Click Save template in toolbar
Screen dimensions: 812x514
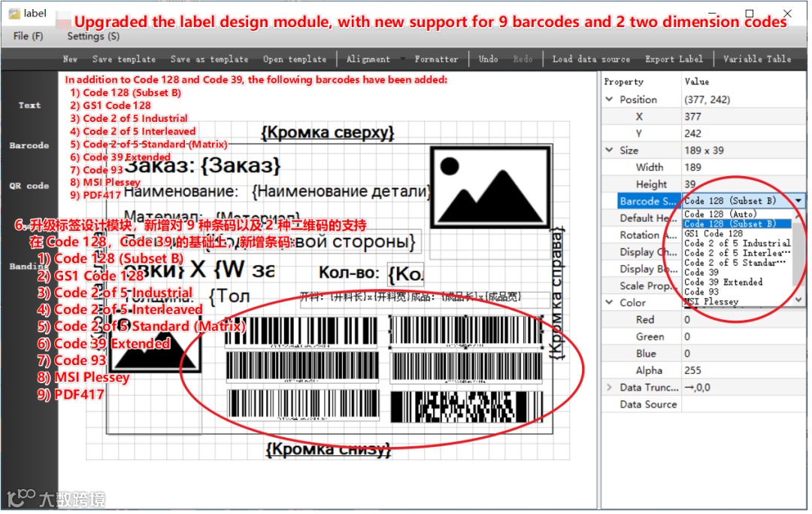[124, 59]
